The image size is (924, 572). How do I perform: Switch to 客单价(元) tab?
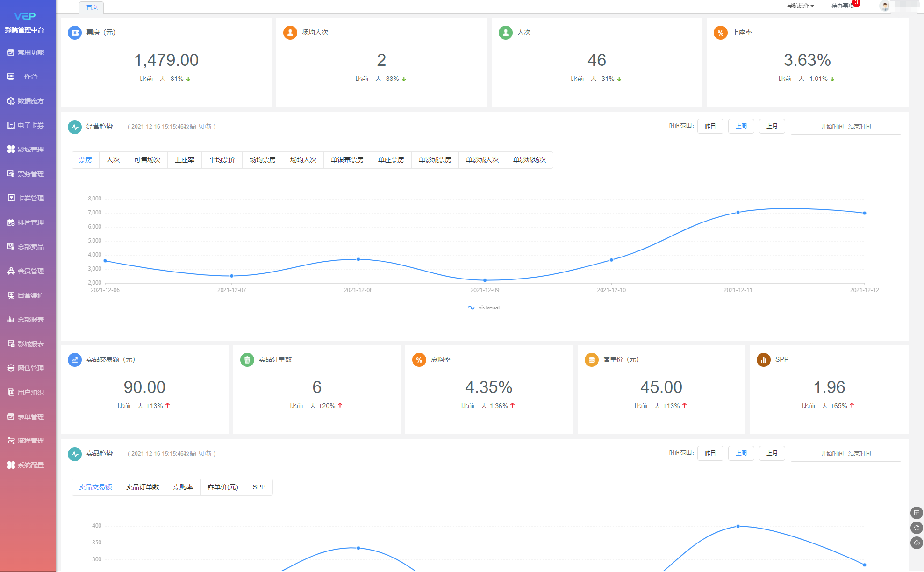[222, 487]
